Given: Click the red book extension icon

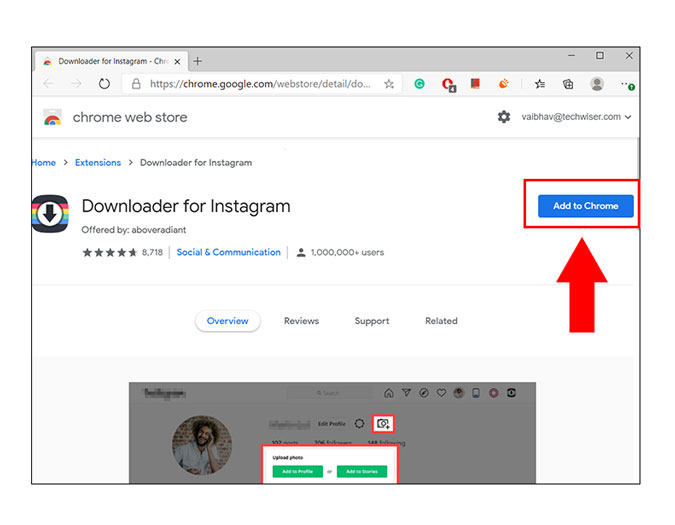Looking at the screenshot, I should pos(475,83).
